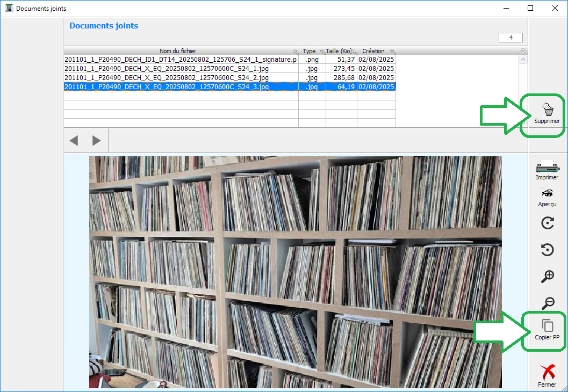This screenshot has width=568, height=392.
Task: Zoom in with the magnifier plus icon
Action: [x=547, y=277]
